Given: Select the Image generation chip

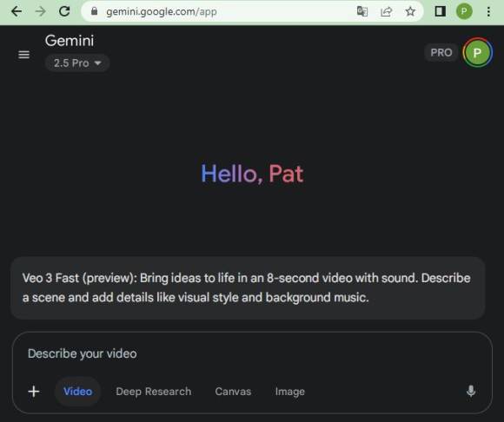Looking at the screenshot, I should point(290,392).
